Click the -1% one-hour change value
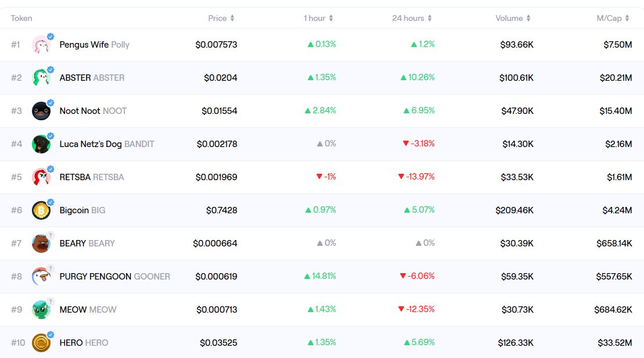This screenshot has width=644, height=358. click(x=326, y=177)
